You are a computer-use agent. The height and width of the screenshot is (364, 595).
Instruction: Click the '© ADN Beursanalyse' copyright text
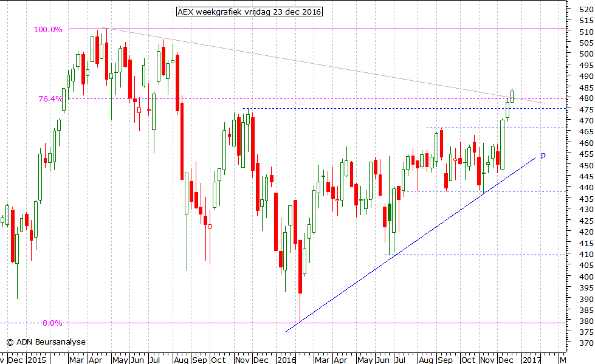tap(46, 342)
